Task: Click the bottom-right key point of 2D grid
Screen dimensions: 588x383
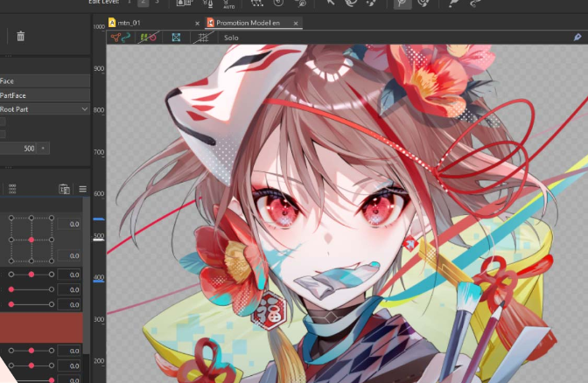Action: click(52, 261)
